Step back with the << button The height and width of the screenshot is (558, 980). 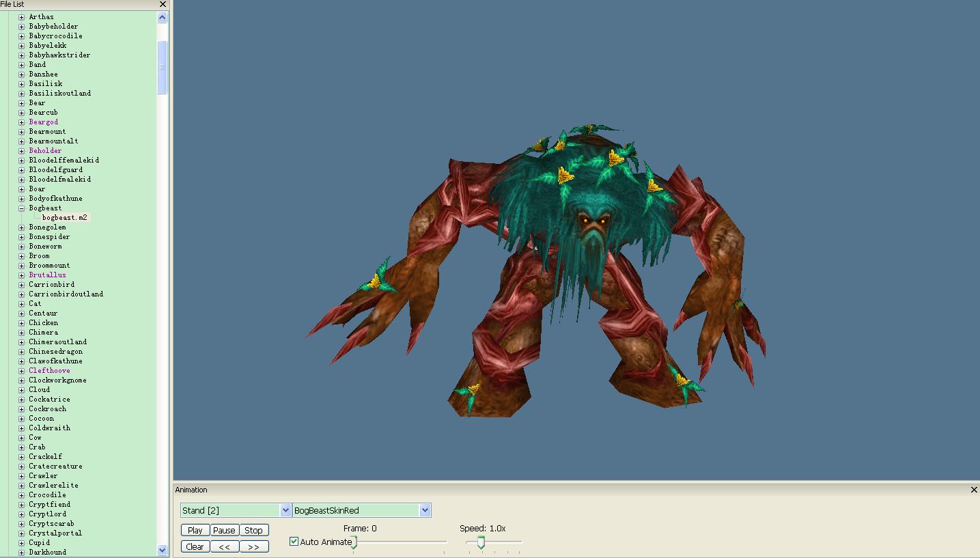coord(224,546)
